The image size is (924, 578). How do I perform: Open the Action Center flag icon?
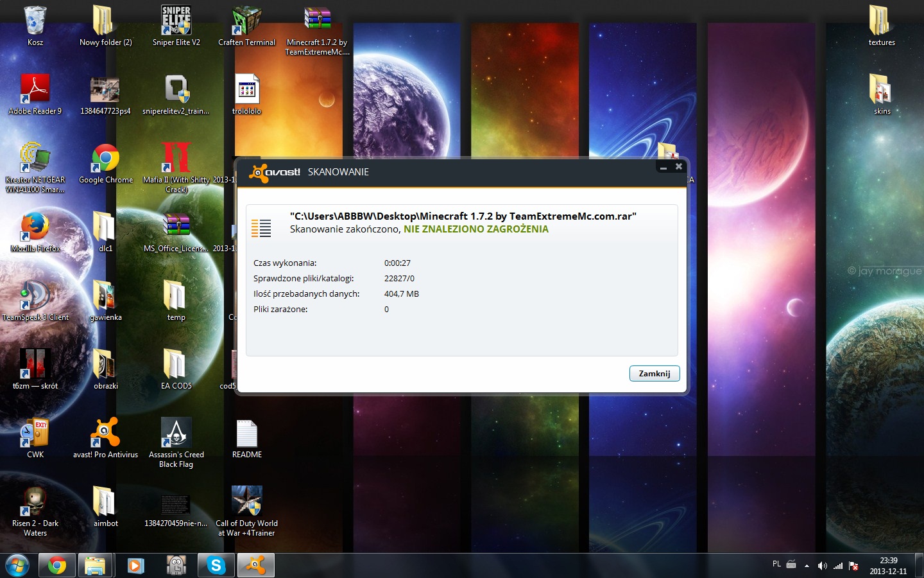(x=853, y=566)
